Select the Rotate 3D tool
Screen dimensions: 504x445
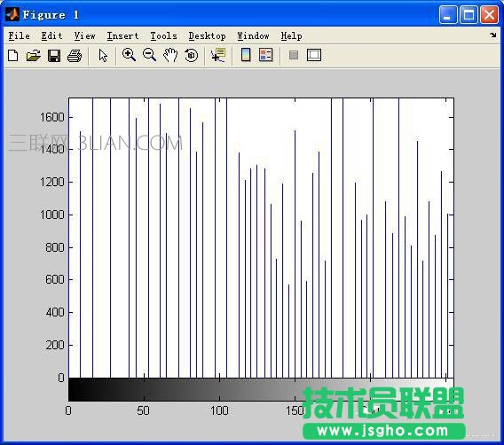click(192, 55)
